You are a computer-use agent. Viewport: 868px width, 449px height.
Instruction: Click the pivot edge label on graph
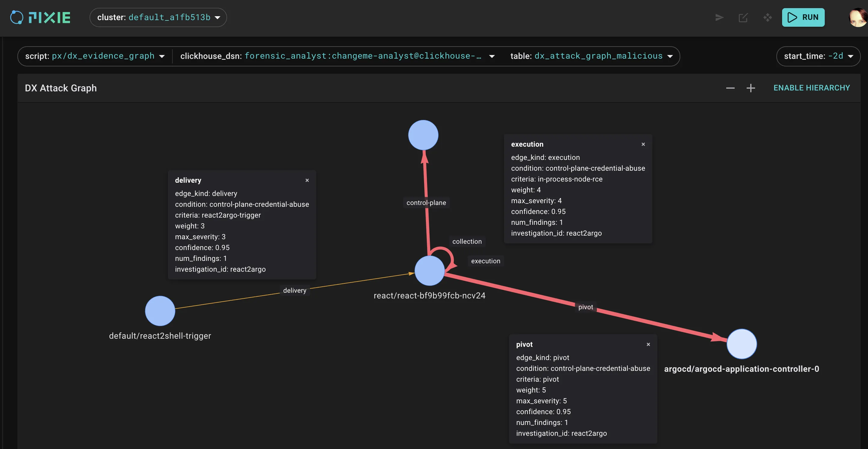[586, 307]
